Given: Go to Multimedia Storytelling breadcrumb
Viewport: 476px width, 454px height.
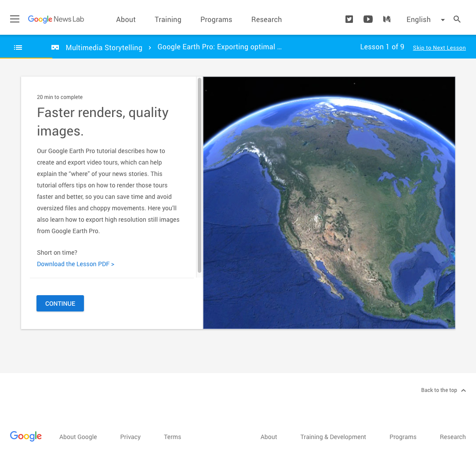Looking at the screenshot, I should (x=104, y=48).
